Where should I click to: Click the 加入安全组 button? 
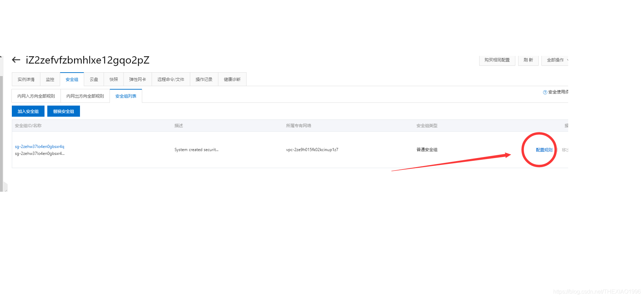pyautogui.click(x=28, y=111)
